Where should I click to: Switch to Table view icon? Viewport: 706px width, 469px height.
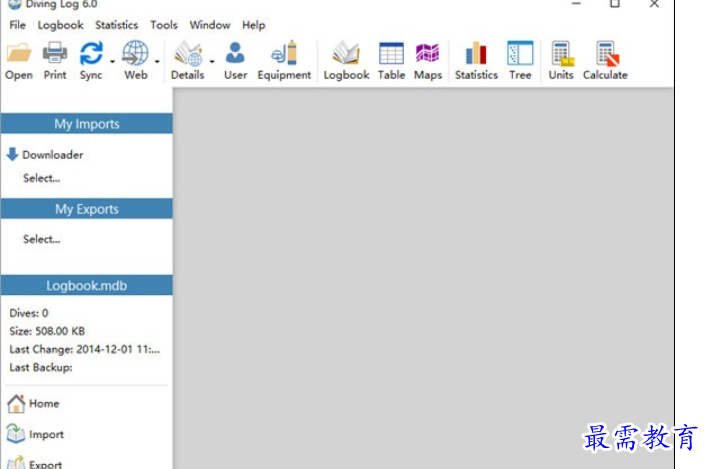(391, 53)
